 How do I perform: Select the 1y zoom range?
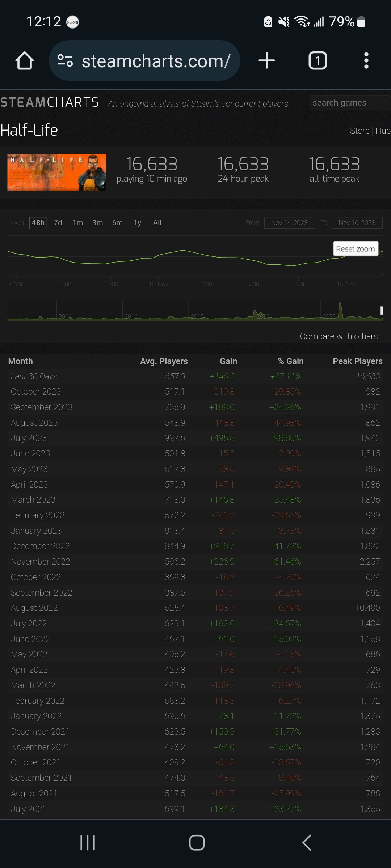pos(137,223)
